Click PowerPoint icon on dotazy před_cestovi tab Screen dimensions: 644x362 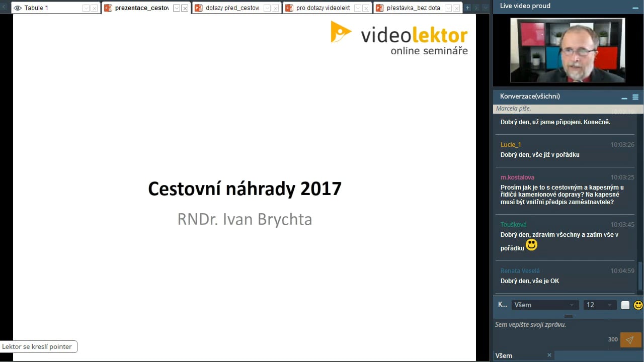(x=199, y=8)
